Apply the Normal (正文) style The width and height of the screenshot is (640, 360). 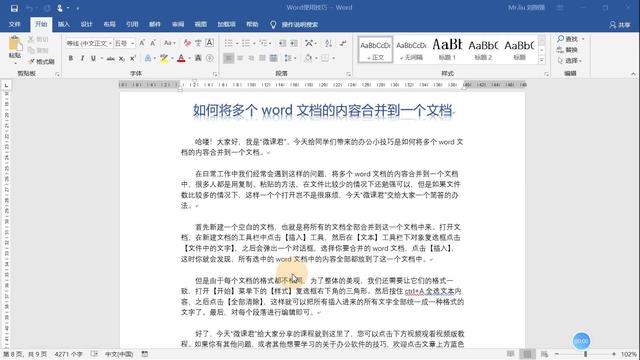[376, 49]
